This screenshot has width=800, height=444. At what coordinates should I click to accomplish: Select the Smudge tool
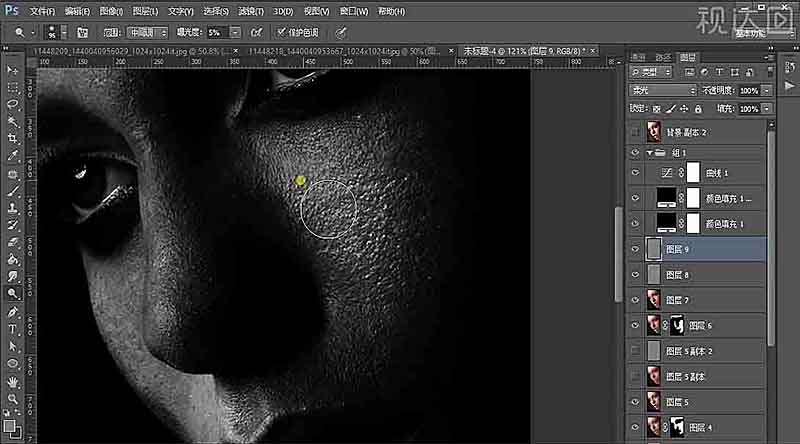pos(13,277)
